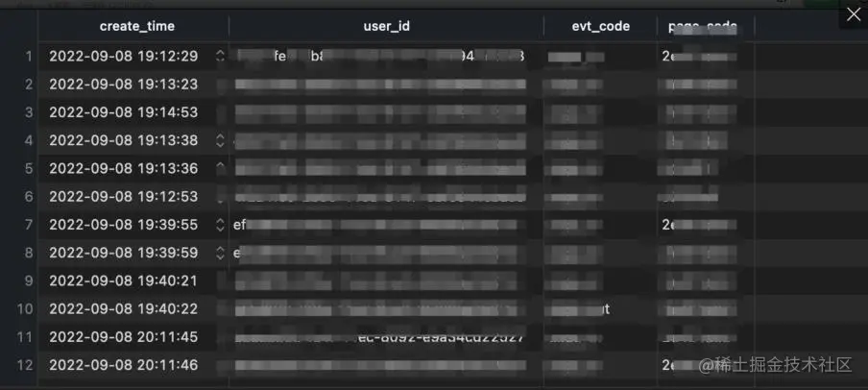Select cell 2022-09-08 19:13:36
Screen dimensions: 868x390
pos(124,168)
